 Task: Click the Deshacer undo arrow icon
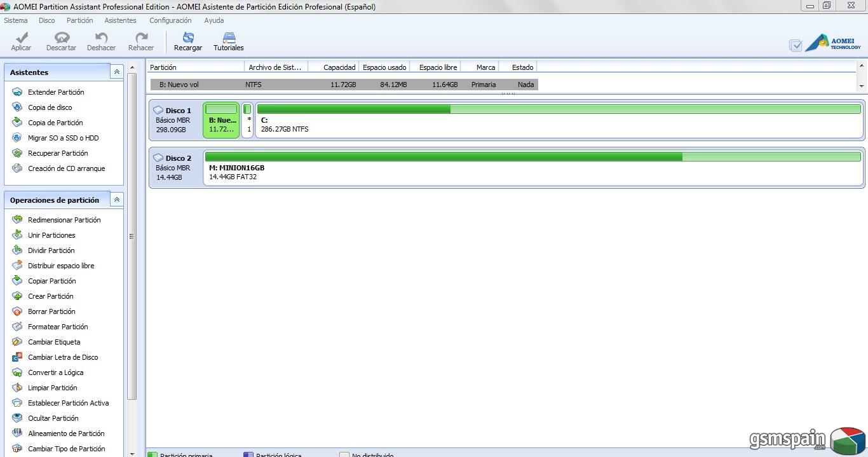(101, 38)
